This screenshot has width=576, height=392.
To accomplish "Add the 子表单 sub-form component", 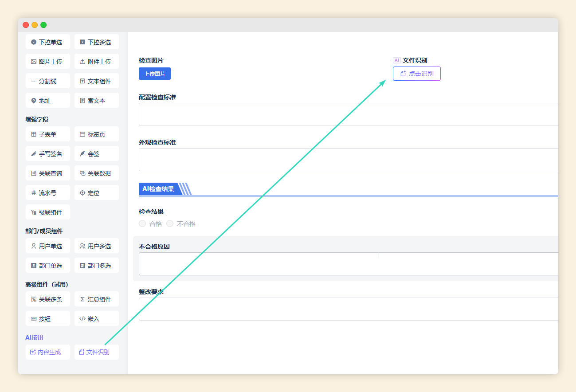I will [48, 134].
